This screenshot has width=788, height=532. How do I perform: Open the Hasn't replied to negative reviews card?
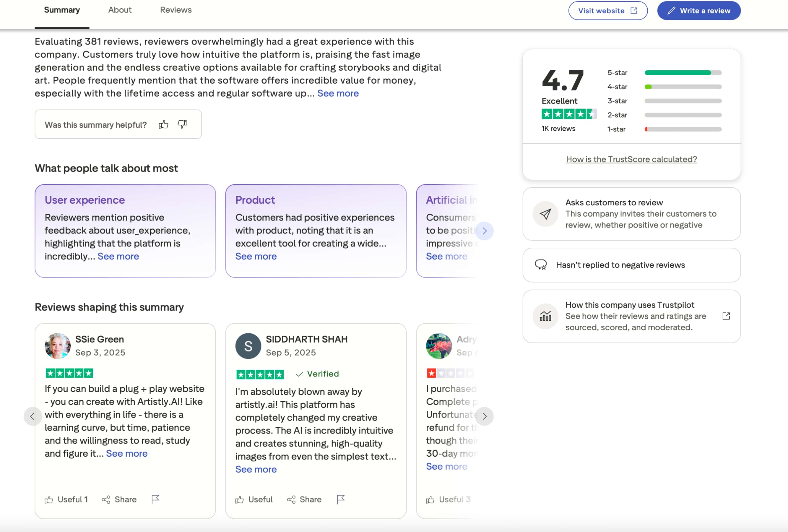[631, 265]
